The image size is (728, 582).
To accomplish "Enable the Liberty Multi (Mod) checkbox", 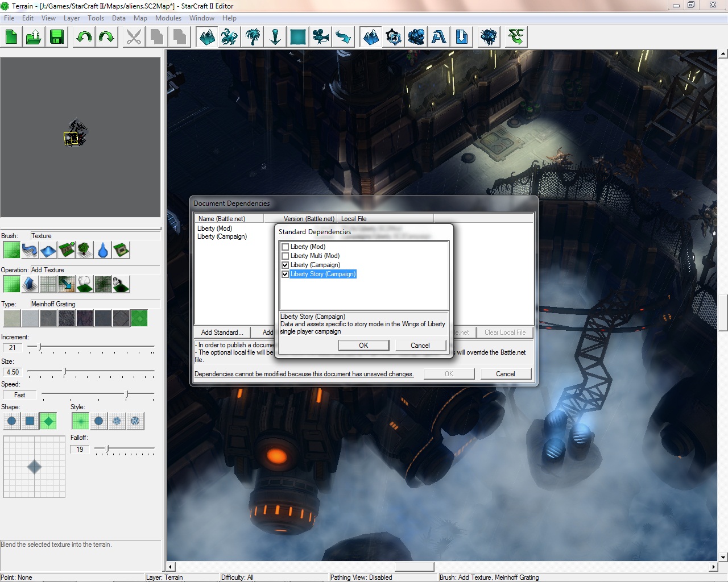I will point(286,256).
